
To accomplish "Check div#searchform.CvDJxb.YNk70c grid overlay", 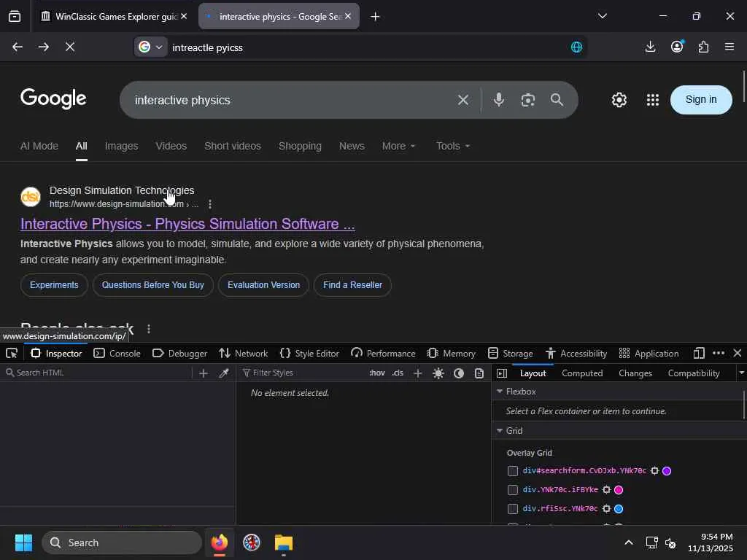I will (x=513, y=471).
